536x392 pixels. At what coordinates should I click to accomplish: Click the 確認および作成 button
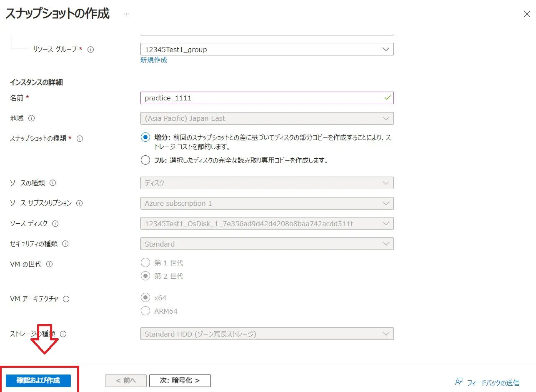38,381
